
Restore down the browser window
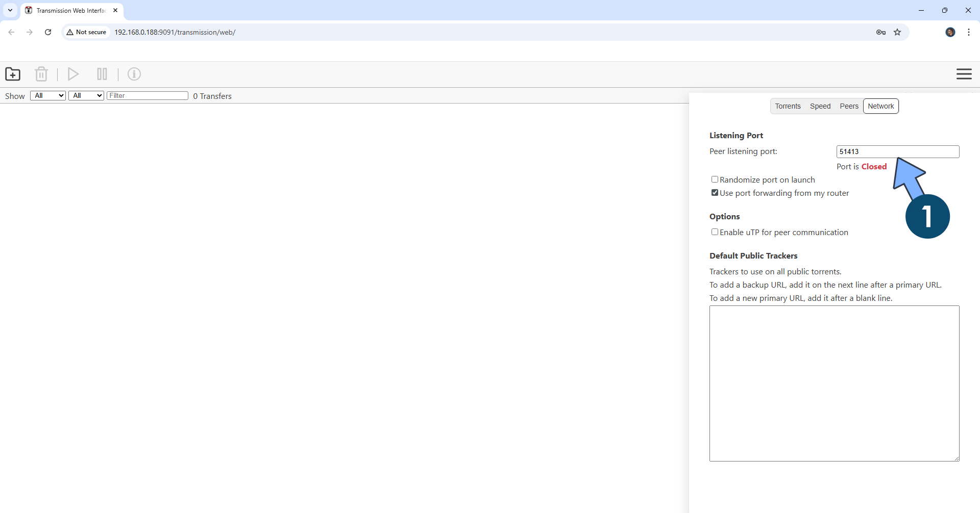pos(944,10)
